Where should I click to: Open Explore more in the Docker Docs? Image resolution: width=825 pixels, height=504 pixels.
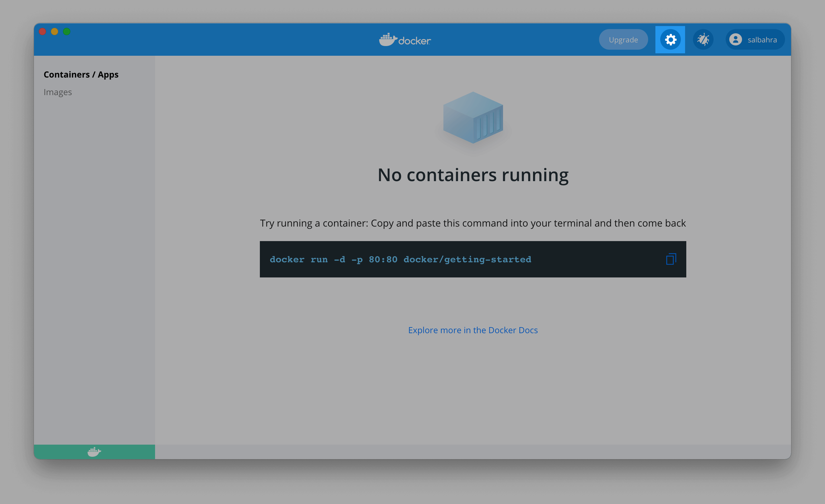(473, 330)
